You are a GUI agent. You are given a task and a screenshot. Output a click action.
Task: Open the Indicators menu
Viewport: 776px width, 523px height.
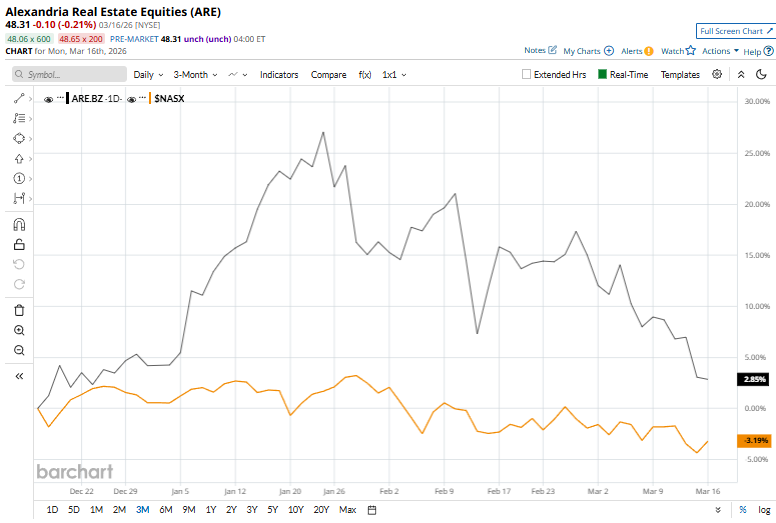point(279,74)
